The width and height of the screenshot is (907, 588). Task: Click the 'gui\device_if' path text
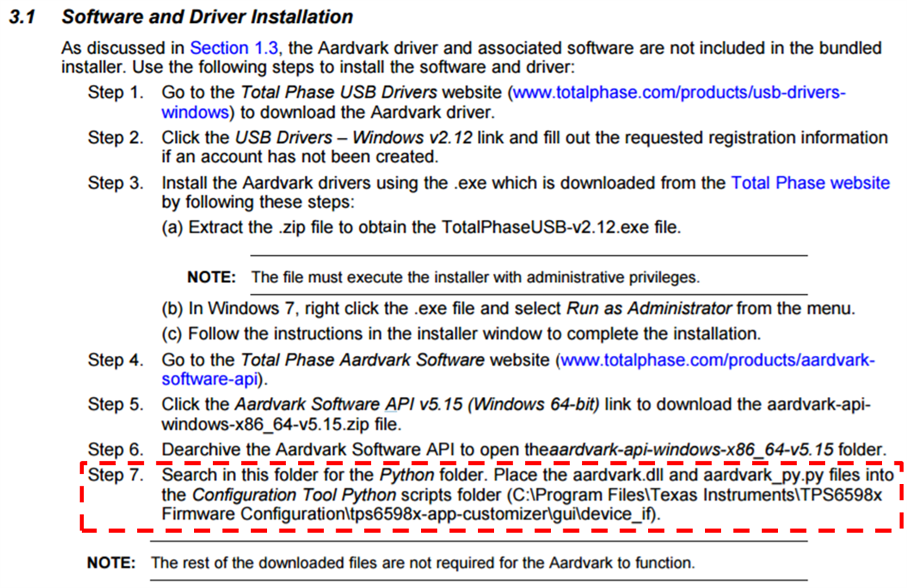pyautogui.click(x=602, y=515)
